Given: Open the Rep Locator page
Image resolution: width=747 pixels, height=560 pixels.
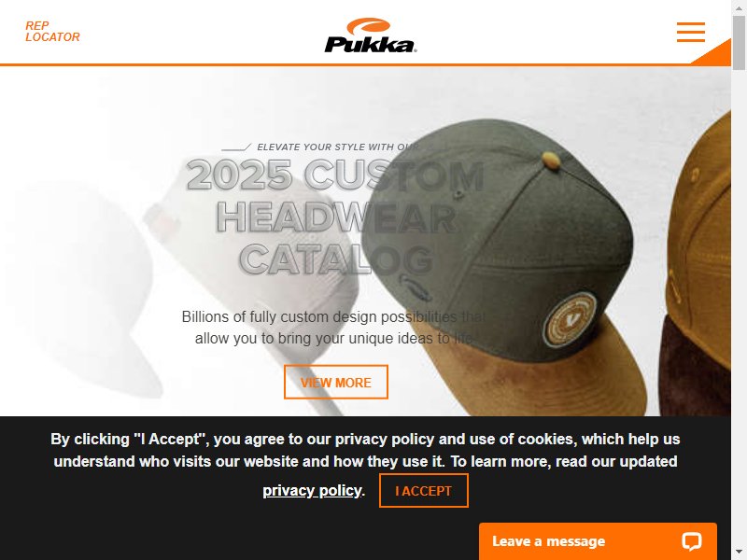Looking at the screenshot, I should 52,32.
